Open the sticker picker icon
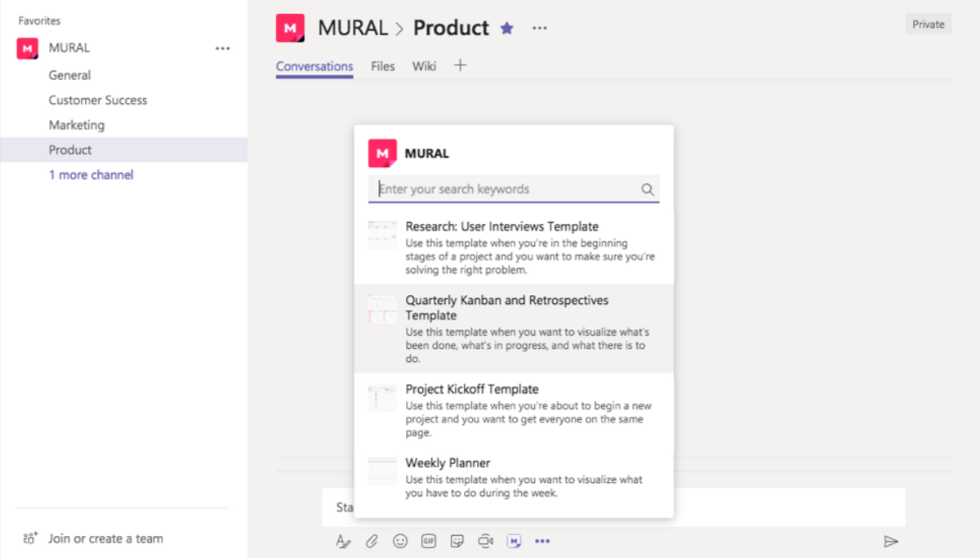Viewport: 980px width, 558px height. (457, 541)
